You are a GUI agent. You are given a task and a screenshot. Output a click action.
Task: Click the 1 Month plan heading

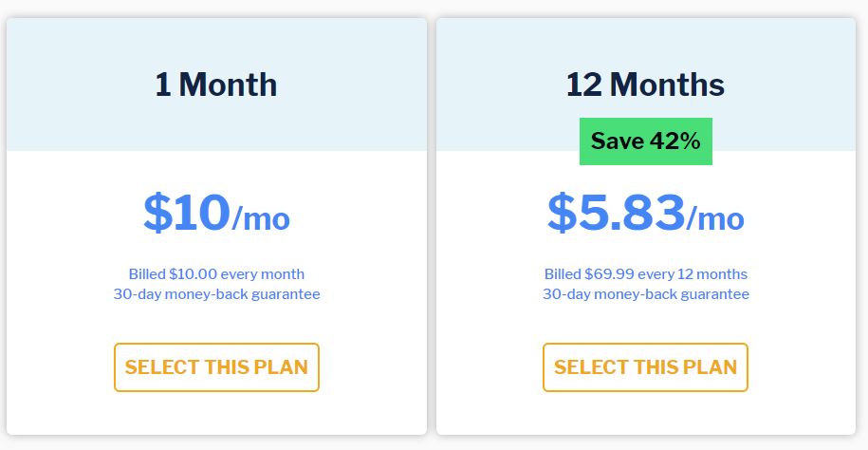coord(216,84)
